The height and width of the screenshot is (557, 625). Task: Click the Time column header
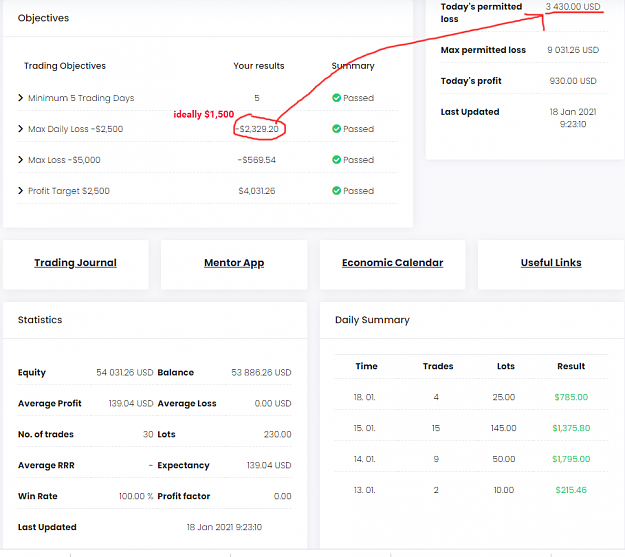click(366, 366)
